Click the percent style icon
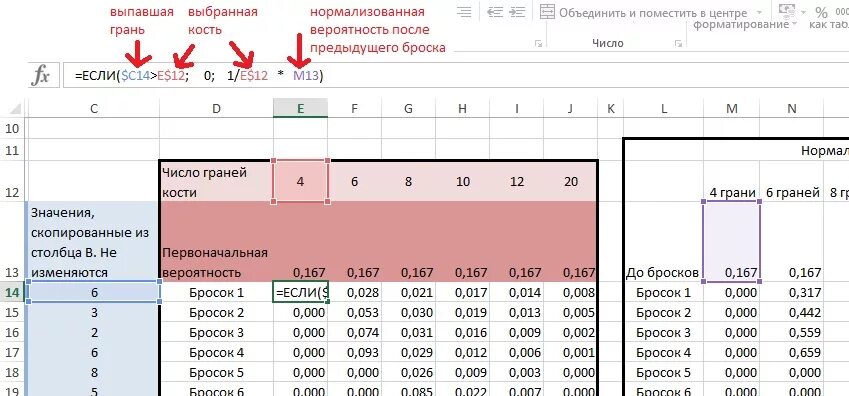The height and width of the screenshot is (396, 849). (821, 12)
